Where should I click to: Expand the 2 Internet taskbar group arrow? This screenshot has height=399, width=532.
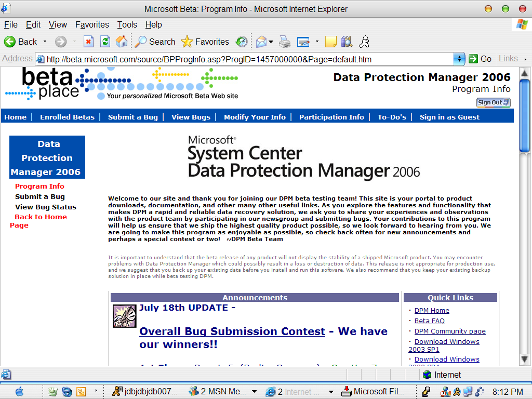coord(331,392)
